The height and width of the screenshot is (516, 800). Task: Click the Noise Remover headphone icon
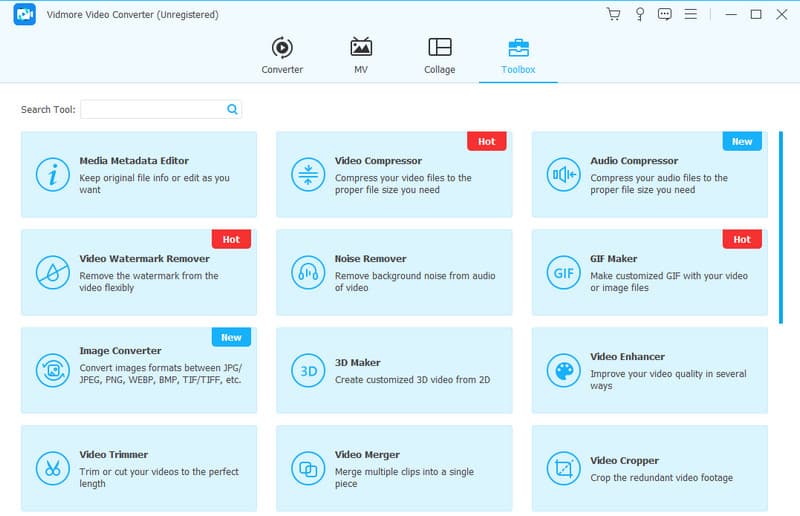pyautogui.click(x=306, y=272)
